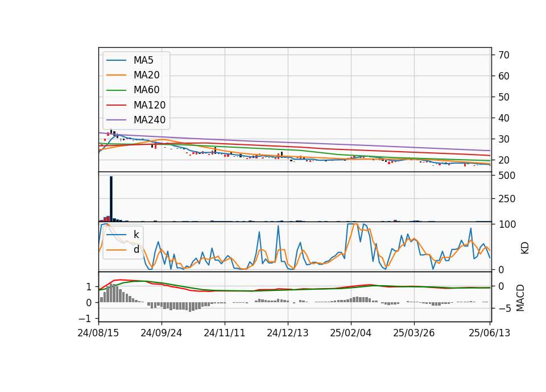Click the MA240 legend label
Image resolution: width=546 pixels, height=392 pixels.
coord(150,120)
